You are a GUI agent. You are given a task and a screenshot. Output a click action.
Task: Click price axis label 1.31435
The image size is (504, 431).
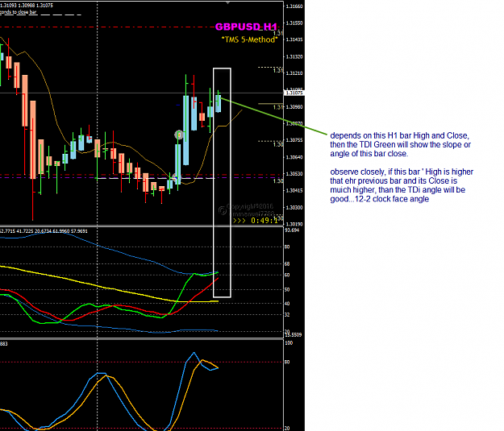point(294,39)
